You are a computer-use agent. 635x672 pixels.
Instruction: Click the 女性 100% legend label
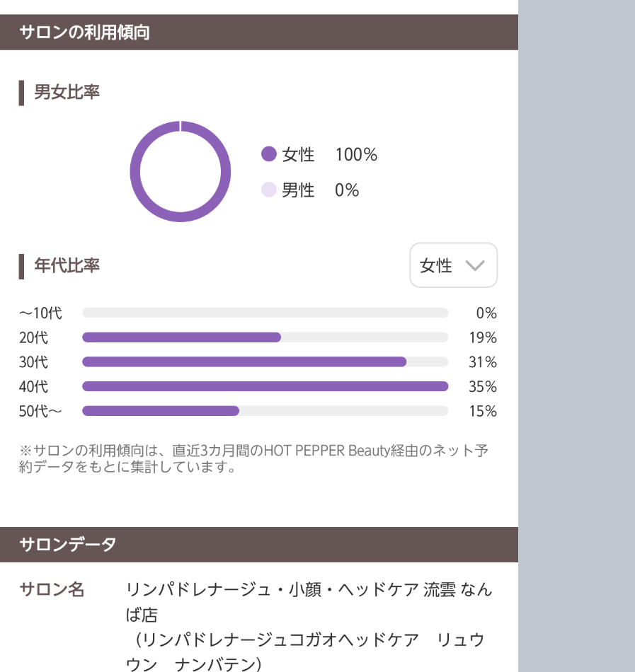[x=329, y=154]
